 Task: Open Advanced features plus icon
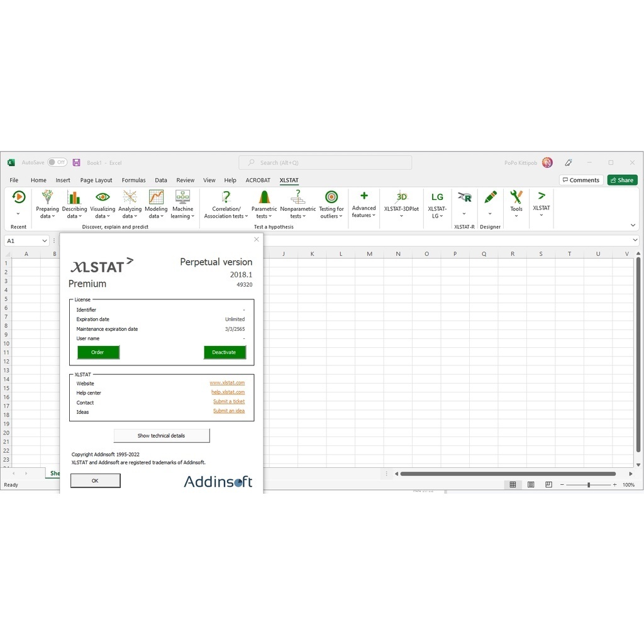pyautogui.click(x=364, y=196)
